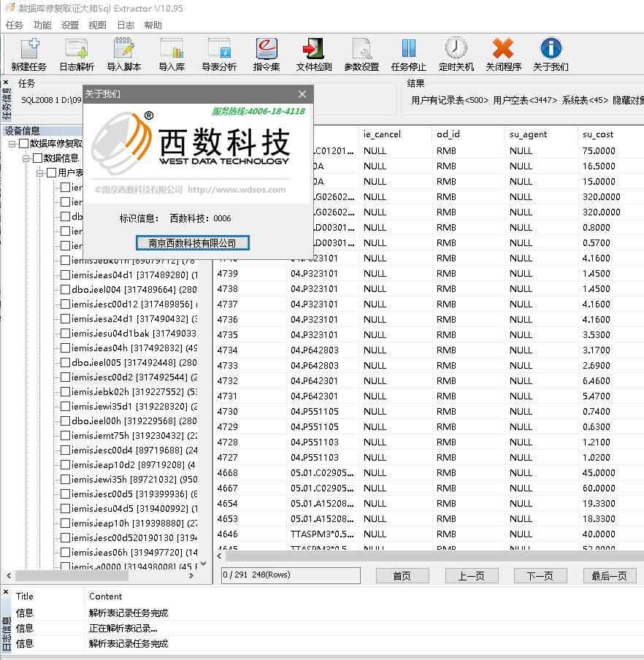This screenshot has width=644, height=660.
Task: Close the 关于我们 dialog
Action: [x=302, y=94]
